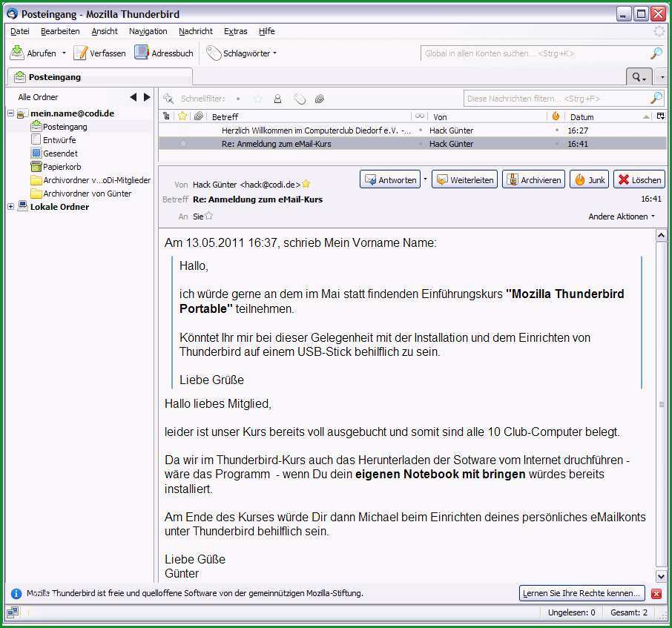This screenshot has height=628, width=672.
Task: Sort by Von column header
Action: pyautogui.click(x=488, y=117)
